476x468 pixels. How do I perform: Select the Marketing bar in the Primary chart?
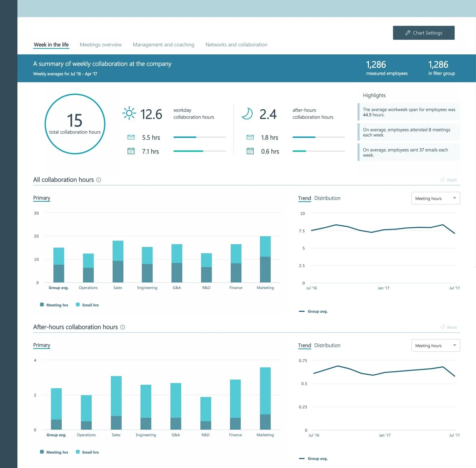pos(265,259)
